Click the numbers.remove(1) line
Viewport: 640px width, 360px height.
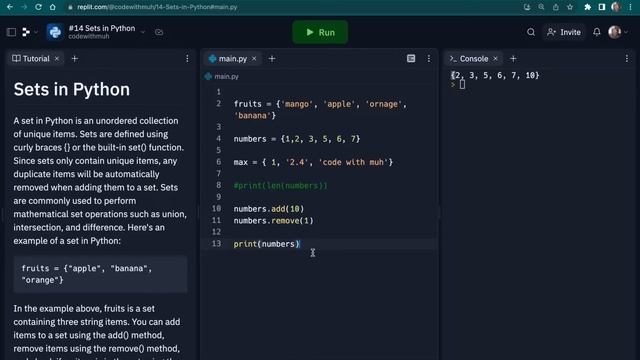point(273,221)
